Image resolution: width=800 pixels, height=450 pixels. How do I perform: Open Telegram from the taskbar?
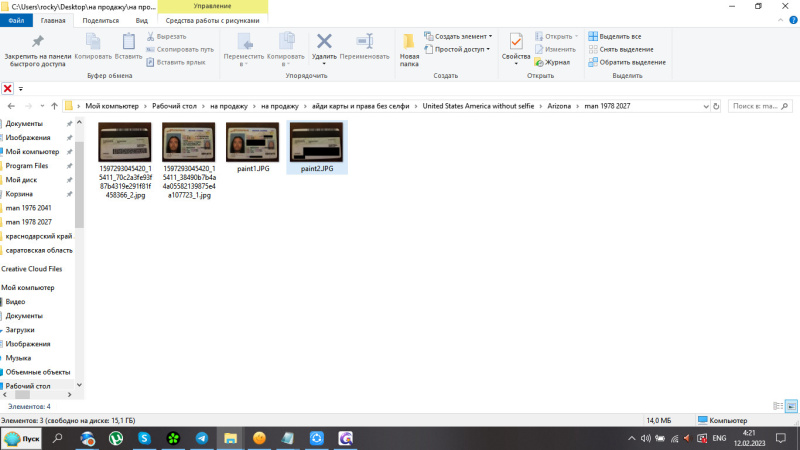pyautogui.click(x=202, y=438)
